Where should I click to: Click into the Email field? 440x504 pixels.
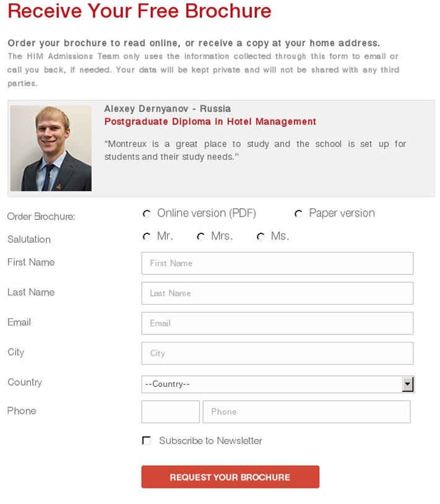[x=277, y=323]
